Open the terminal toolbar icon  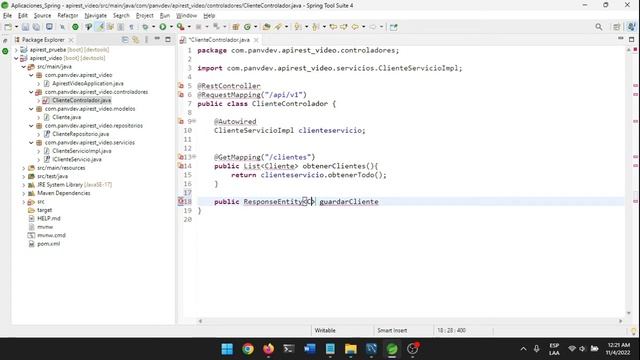click(x=49, y=27)
